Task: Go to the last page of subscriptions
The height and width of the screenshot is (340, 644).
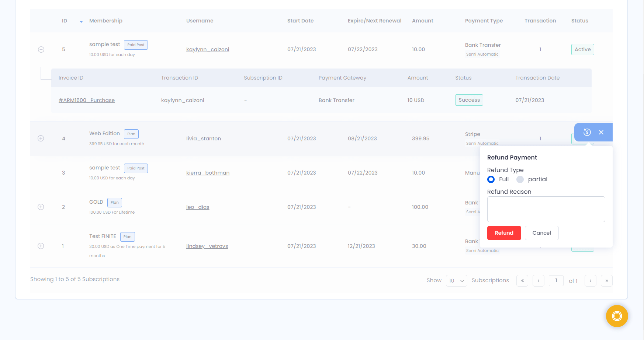Action: tap(606, 281)
